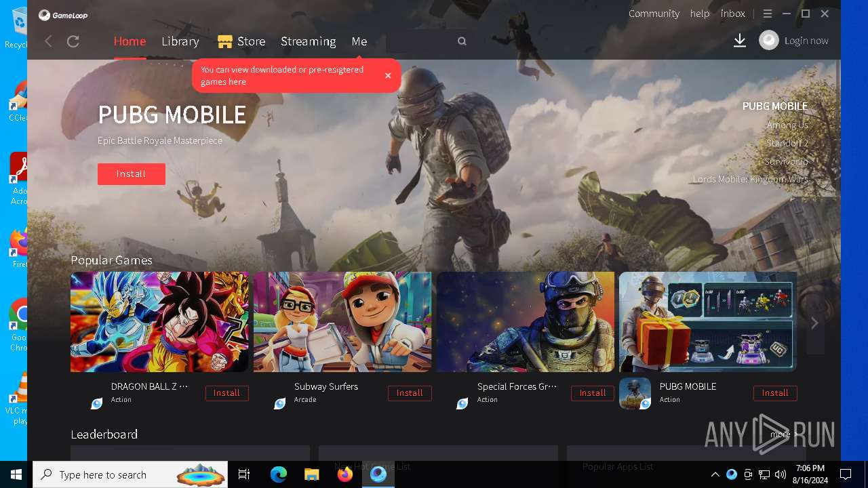The image size is (868, 488).
Task: Open the network tray icon
Action: point(764,474)
